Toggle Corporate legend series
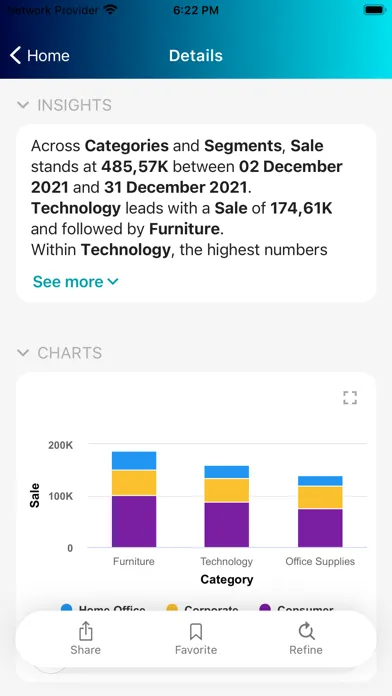Viewport: 392px width, 696px height. [202, 609]
